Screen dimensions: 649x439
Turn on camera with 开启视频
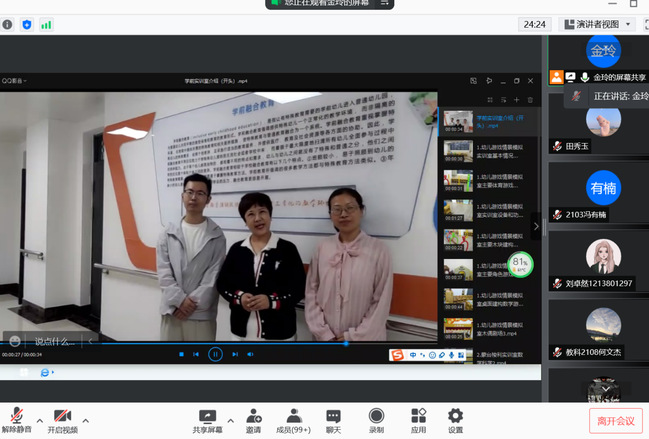coord(62,419)
